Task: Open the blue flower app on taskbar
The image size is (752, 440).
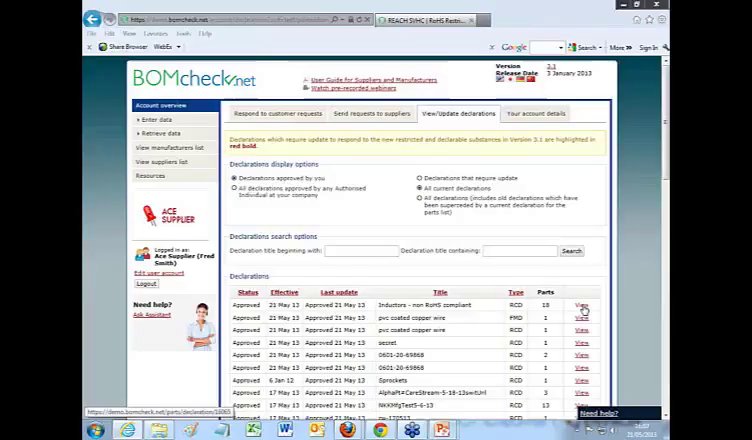Action: [x=412, y=429]
